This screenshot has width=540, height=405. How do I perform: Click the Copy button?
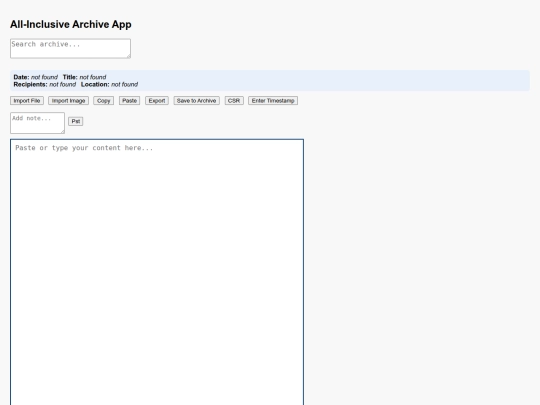tap(104, 101)
